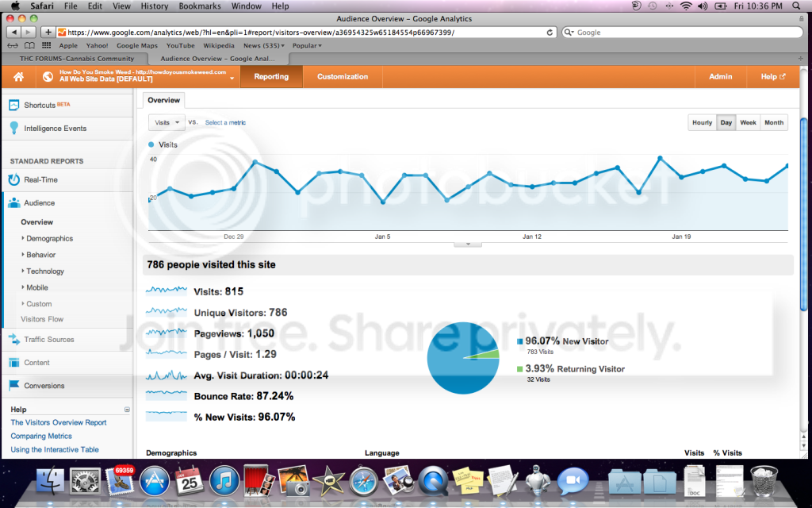Click the Real-Time clock icon
This screenshot has height=508, width=812.
pyautogui.click(x=14, y=180)
